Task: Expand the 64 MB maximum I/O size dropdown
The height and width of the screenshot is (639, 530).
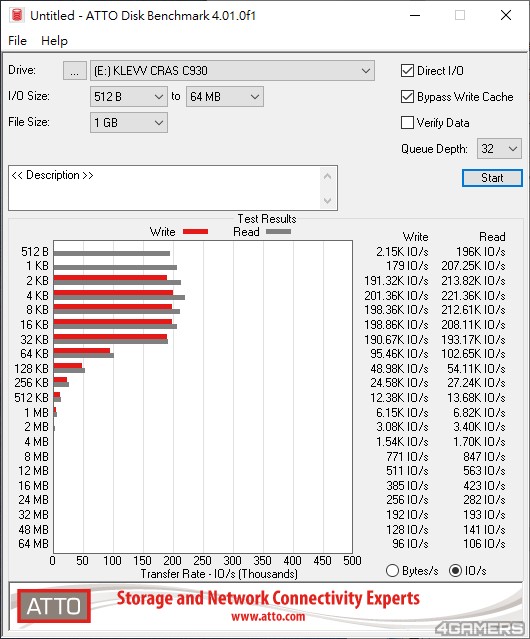Action: click(225, 97)
